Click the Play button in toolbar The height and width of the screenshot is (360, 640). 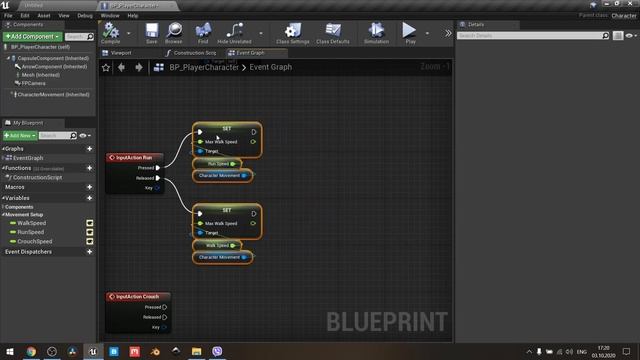pos(409,33)
